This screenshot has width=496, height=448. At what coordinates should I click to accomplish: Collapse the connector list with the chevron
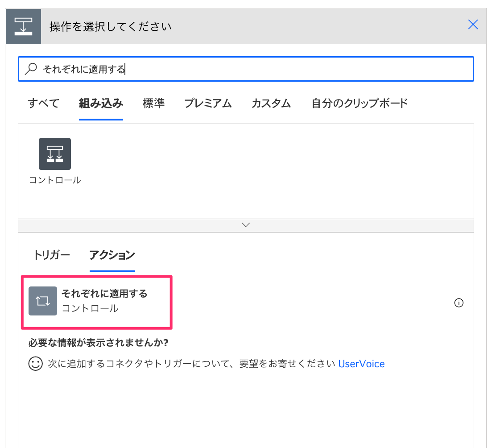pyautogui.click(x=246, y=225)
